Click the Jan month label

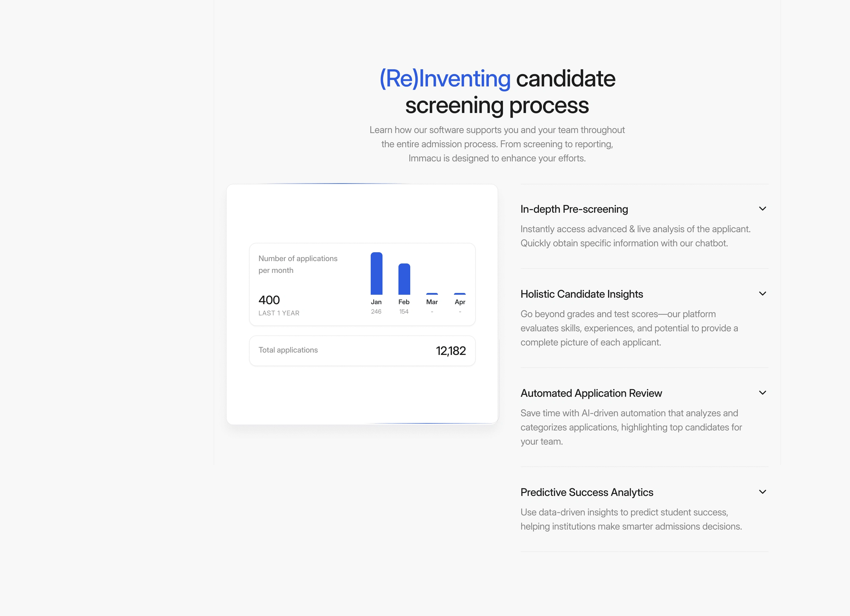click(376, 302)
